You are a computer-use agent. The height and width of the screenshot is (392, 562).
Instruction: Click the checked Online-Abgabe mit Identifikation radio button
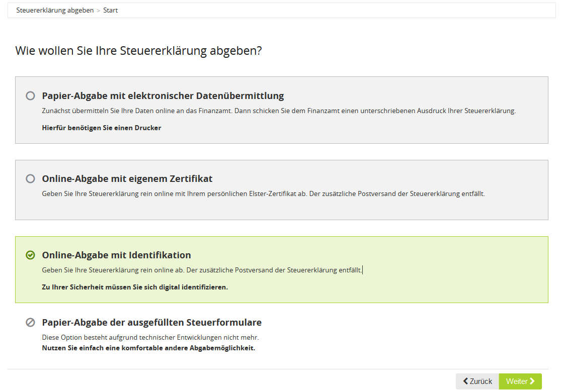(31, 255)
